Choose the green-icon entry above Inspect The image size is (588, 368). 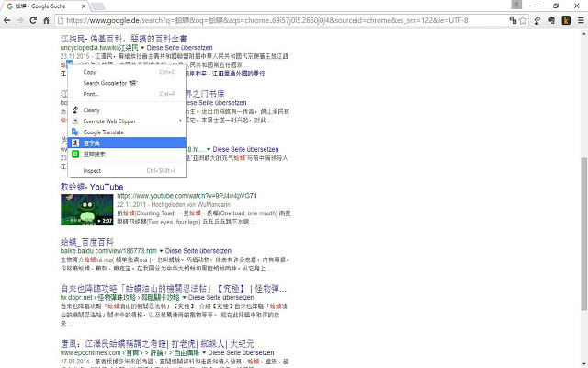coord(127,154)
